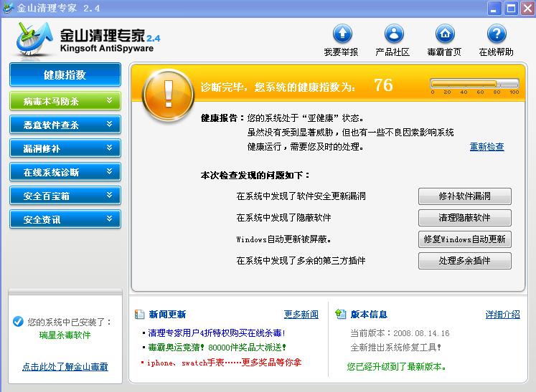Click the 在系统中发现了隐蔽软件 text

point(283,218)
